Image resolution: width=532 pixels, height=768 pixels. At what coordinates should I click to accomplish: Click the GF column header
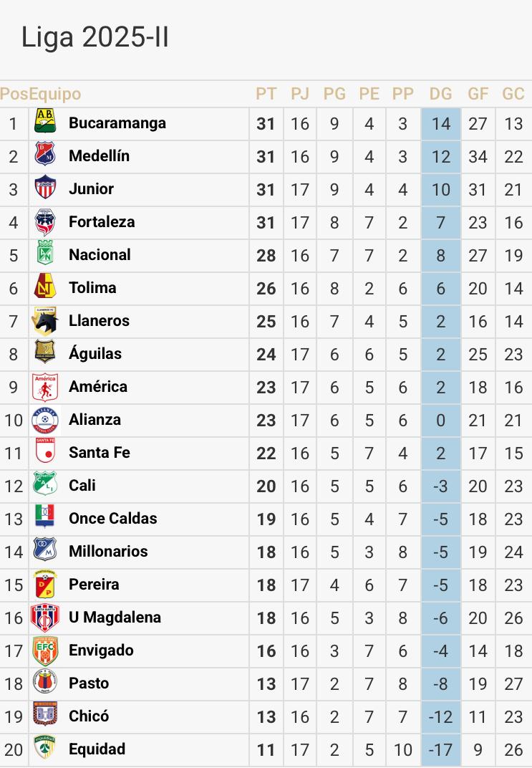click(478, 94)
